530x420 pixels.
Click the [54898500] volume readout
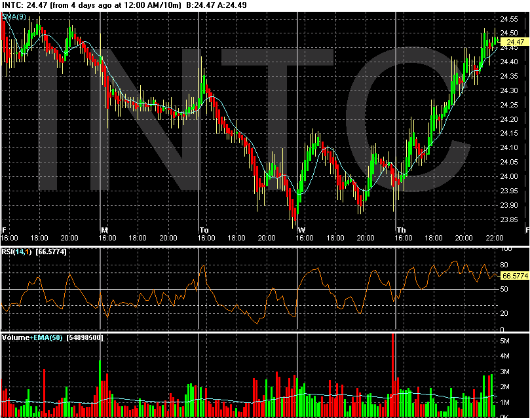coord(85,337)
